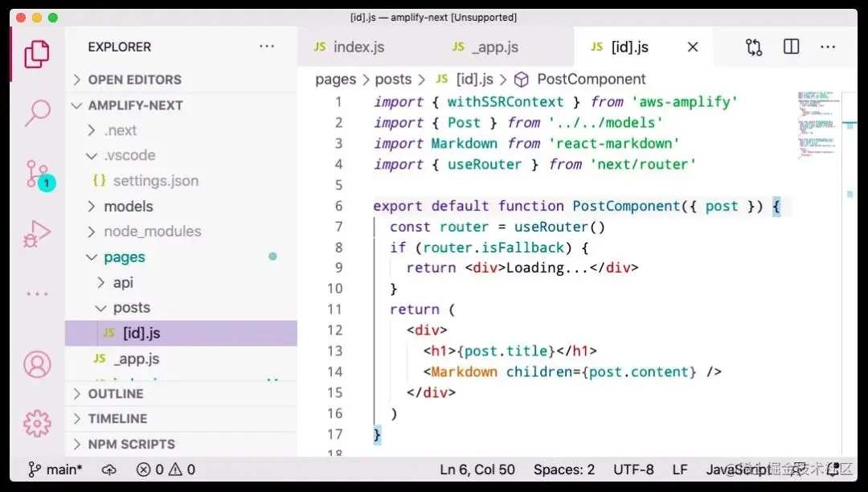Image resolution: width=868 pixels, height=492 pixels.
Task: Click the [id].js breadcrumb segment
Action: click(x=474, y=80)
